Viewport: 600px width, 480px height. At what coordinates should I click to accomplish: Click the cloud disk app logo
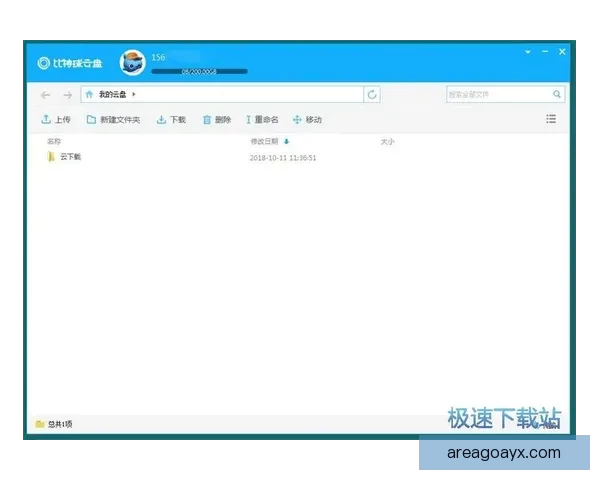[70, 63]
